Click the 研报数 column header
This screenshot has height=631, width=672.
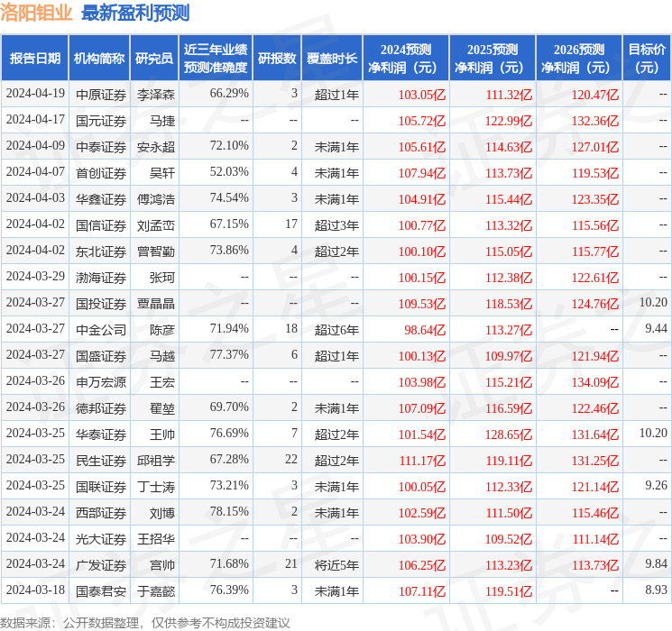277,59
